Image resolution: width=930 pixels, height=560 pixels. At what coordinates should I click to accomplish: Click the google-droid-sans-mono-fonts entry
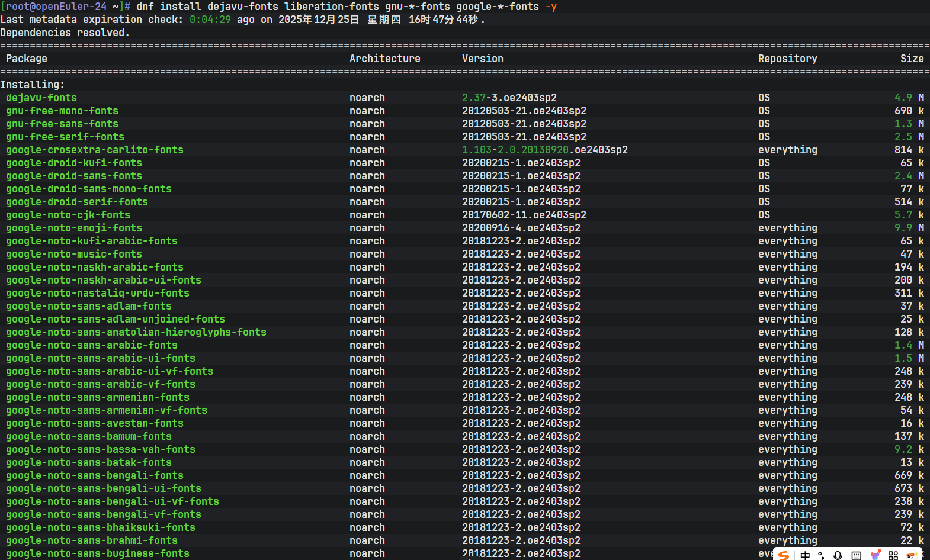click(x=89, y=189)
